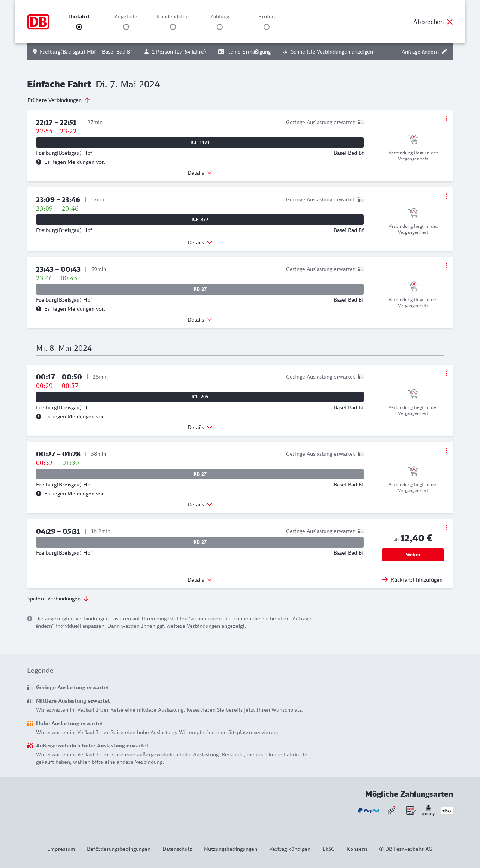This screenshot has width=480, height=868.
Task: Open three-dot menu for ICE 377 connection
Action: coord(446,196)
